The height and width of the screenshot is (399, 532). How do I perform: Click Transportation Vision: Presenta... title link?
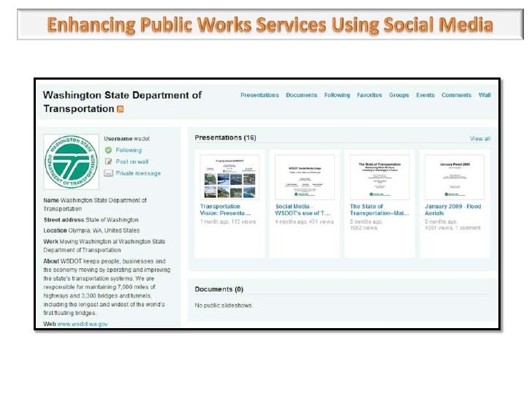[x=225, y=210]
